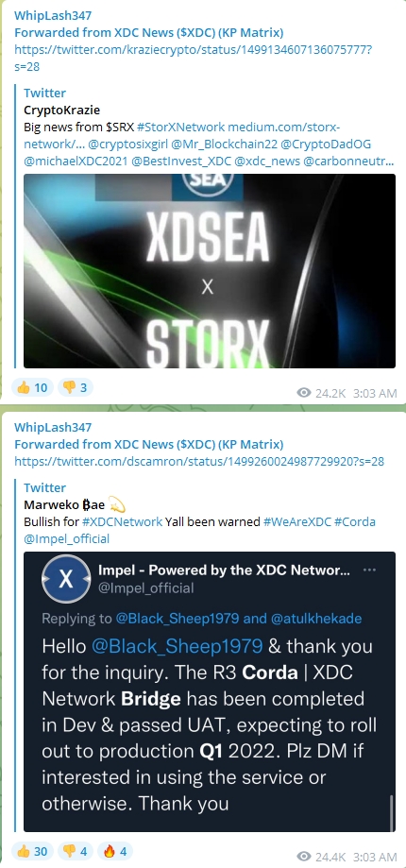Toggle thumbs down reaction showing 4
406x868 pixels.
76,851
